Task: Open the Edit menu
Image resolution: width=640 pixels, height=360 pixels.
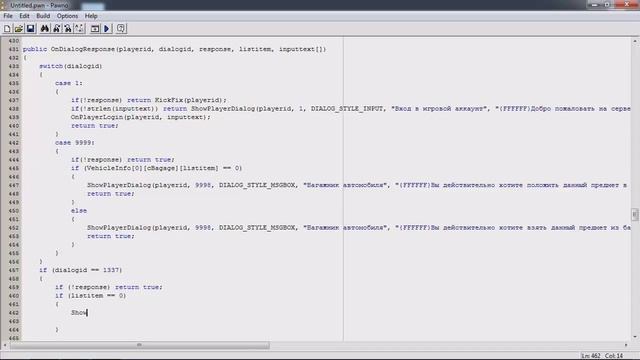Action: point(24,16)
